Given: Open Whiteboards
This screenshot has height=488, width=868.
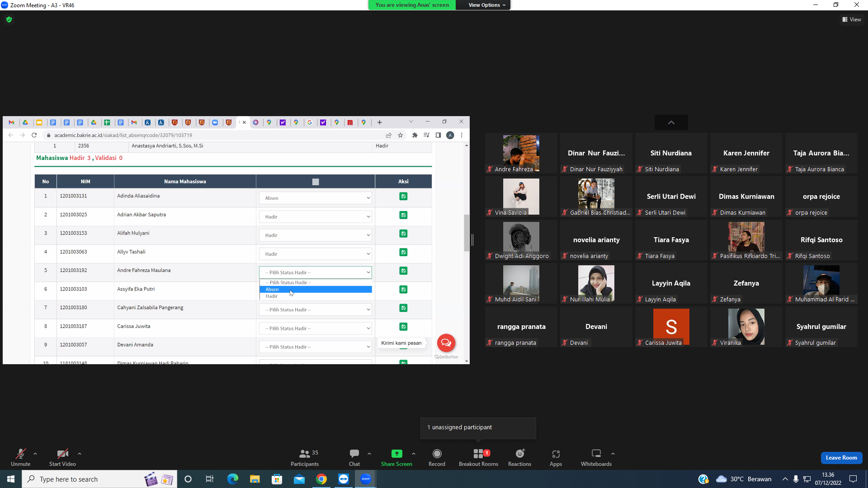Looking at the screenshot, I should 596,457.
